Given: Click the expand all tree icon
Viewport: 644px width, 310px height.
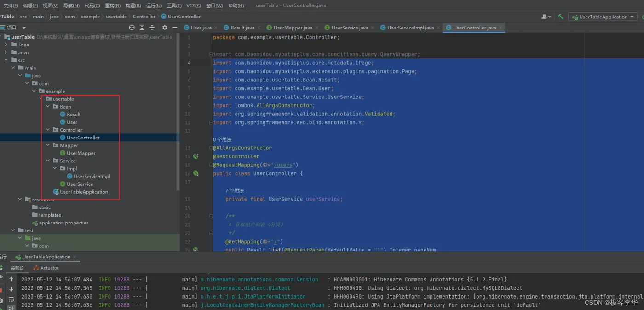Looking at the screenshot, I should [142, 28].
